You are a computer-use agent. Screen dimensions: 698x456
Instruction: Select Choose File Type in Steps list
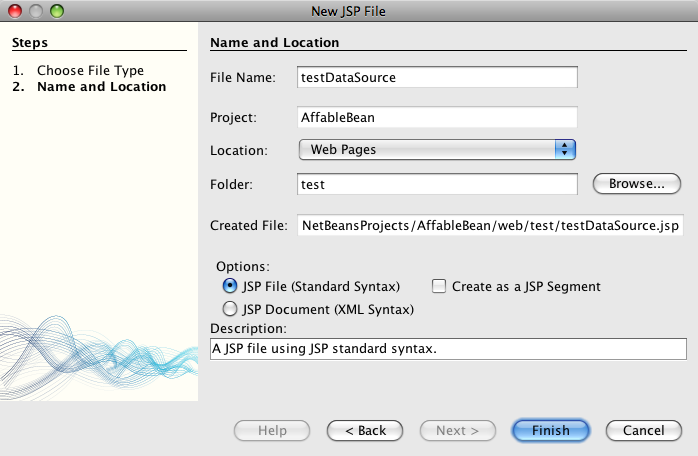coord(90,71)
